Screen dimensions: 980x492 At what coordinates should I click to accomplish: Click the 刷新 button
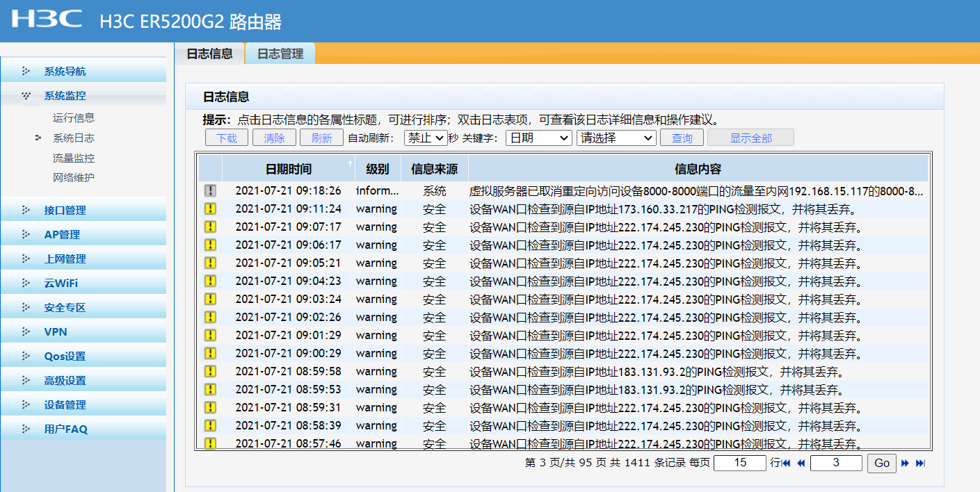click(x=321, y=138)
